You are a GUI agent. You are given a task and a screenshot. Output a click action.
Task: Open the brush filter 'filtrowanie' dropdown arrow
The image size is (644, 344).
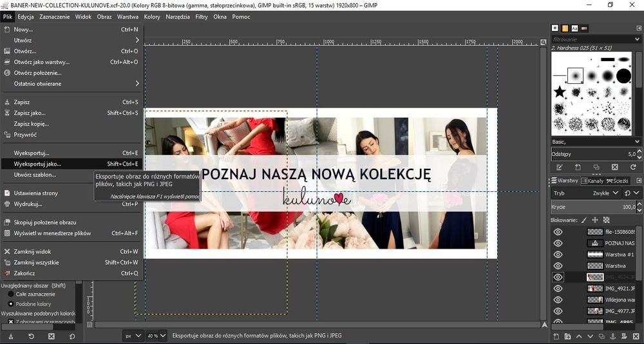637,39
